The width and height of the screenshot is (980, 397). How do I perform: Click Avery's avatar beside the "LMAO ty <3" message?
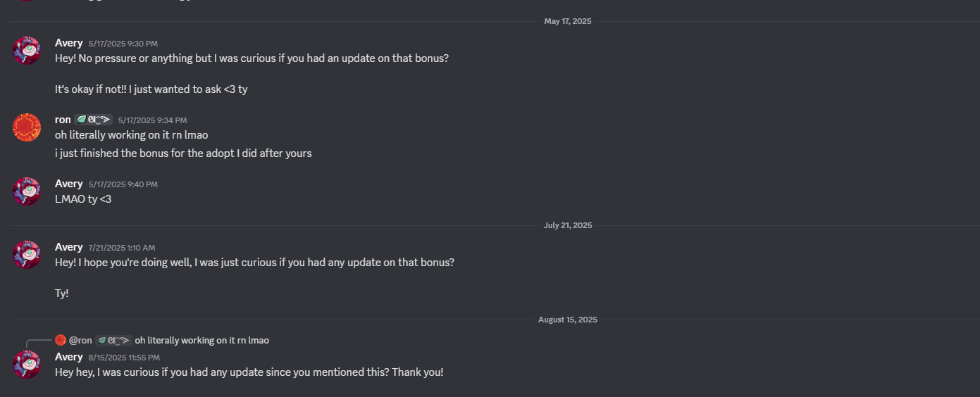coord(27,191)
